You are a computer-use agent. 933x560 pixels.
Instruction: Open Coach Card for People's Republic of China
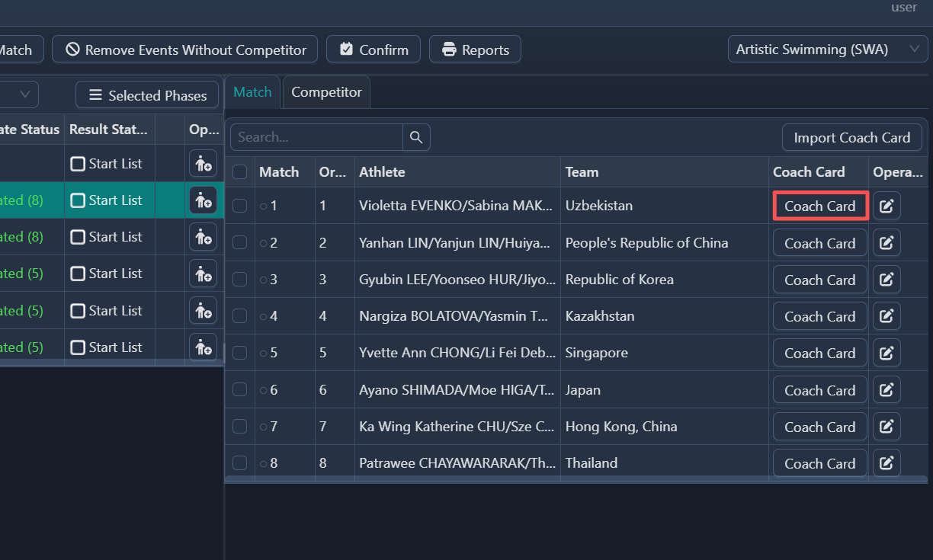(x=820, y=243)
